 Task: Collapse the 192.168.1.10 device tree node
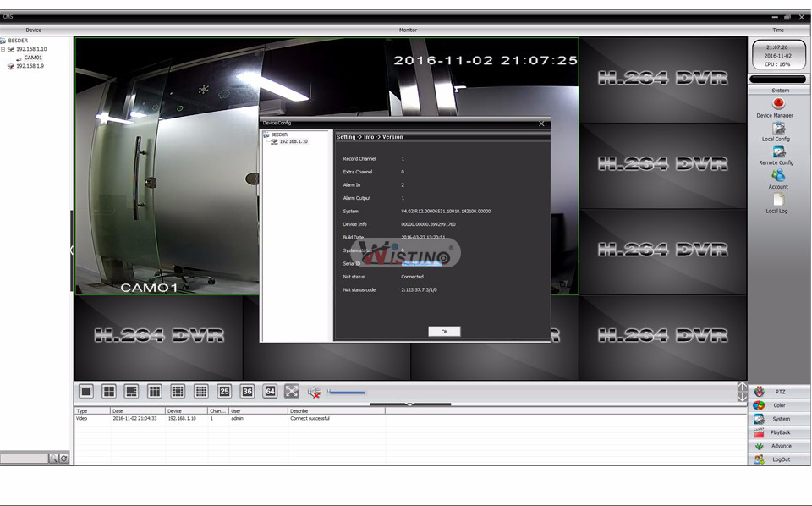coord(3,49)
